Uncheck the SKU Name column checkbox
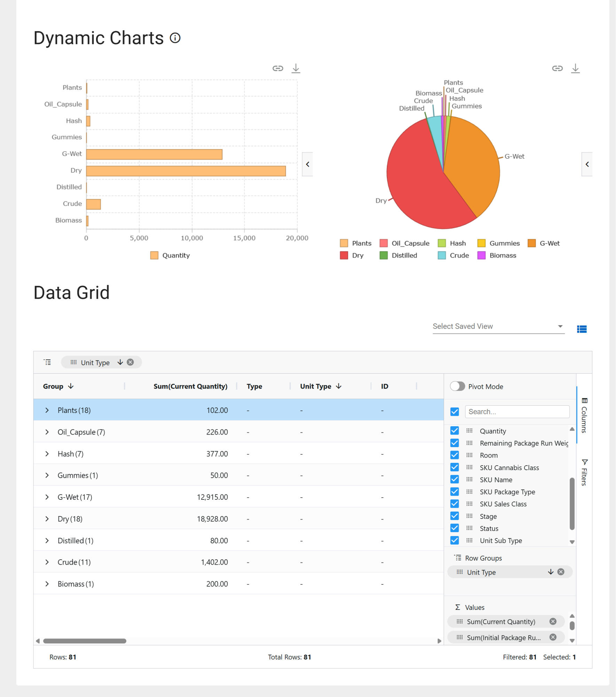Viewport: 616px width, 697px height. pos(454,479)
